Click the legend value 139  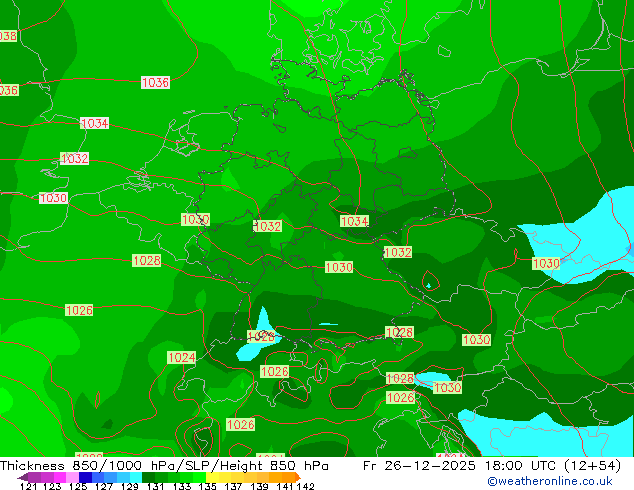click(259, 486)
